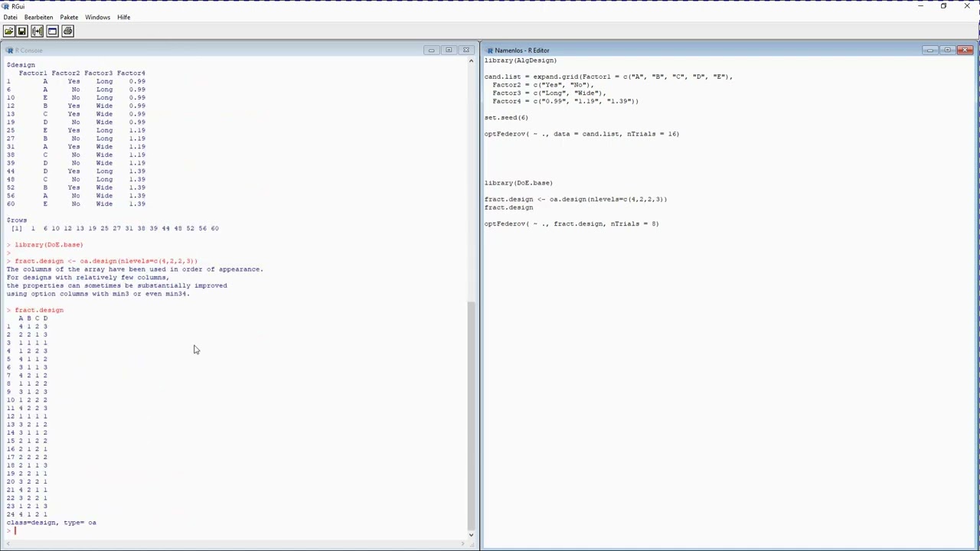Minimize the main RGui window
Viewport: 980px width, 551px height.
(921, 6)
